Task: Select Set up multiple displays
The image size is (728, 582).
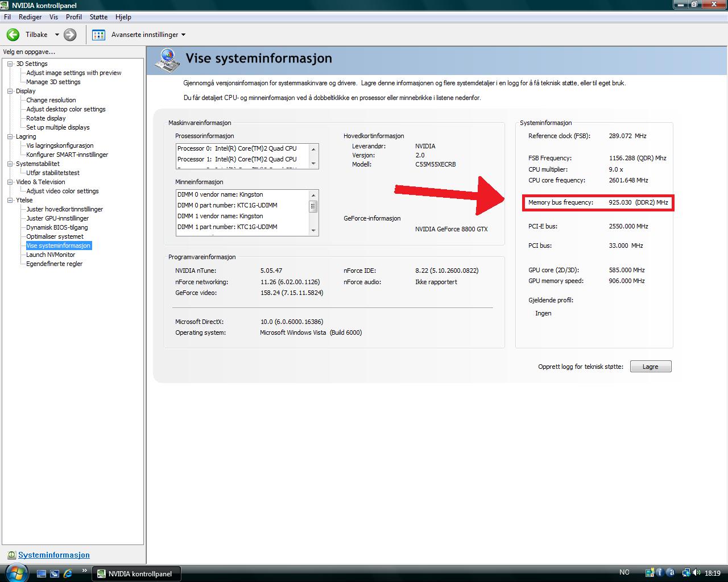Action: 58,127
